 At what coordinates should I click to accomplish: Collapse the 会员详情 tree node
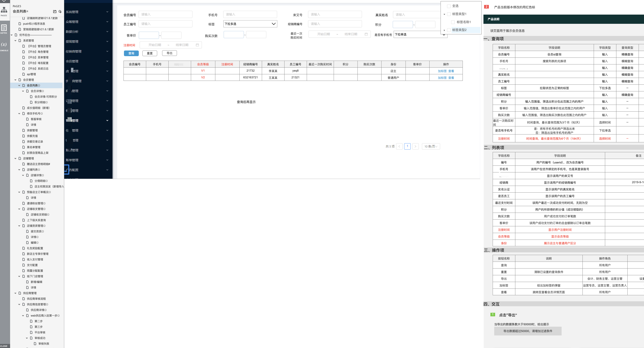point(23,91)
